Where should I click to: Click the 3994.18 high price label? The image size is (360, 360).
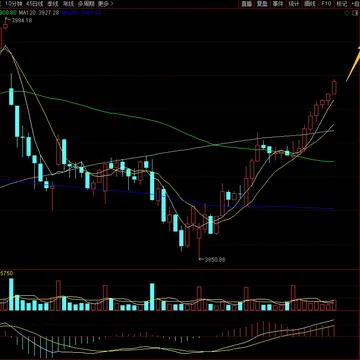[x=22, y=21]
